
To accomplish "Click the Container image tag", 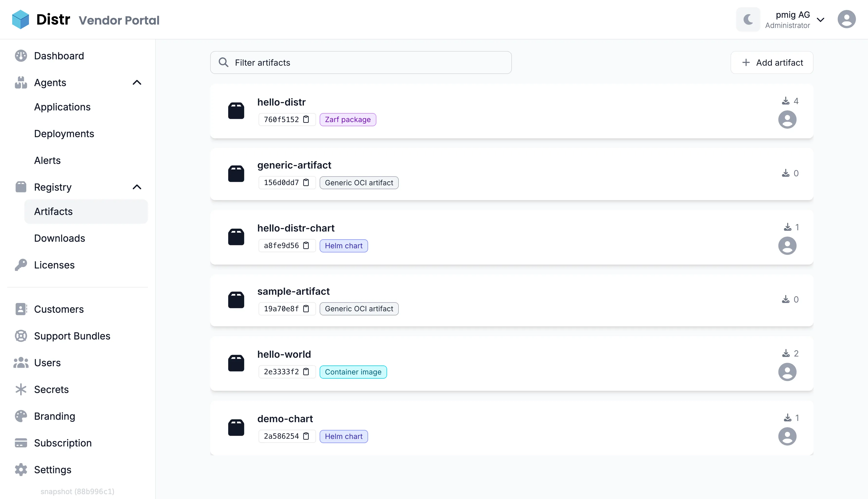I will tap(353, 372).
